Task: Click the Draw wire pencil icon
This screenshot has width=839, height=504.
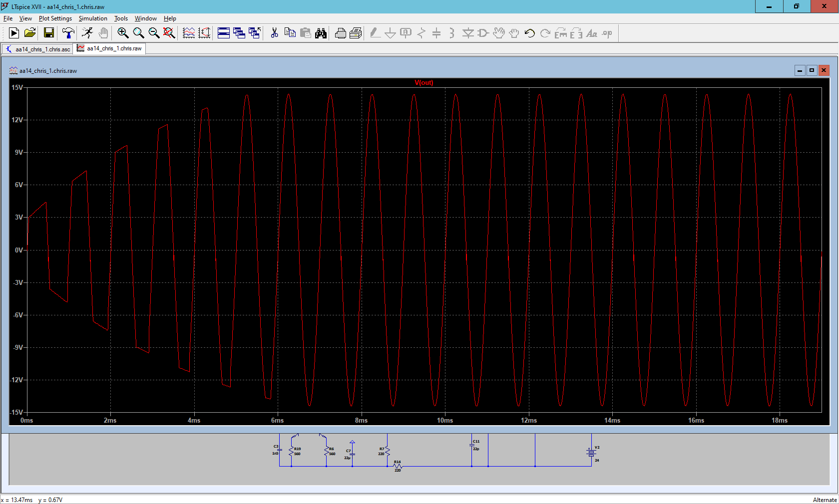Action: click(x=375, y=33)
